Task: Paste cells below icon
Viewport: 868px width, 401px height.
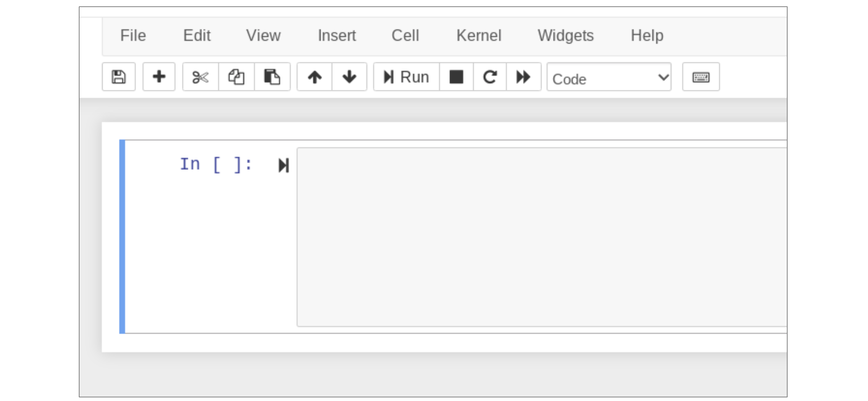Action: (x=272, y=77)
